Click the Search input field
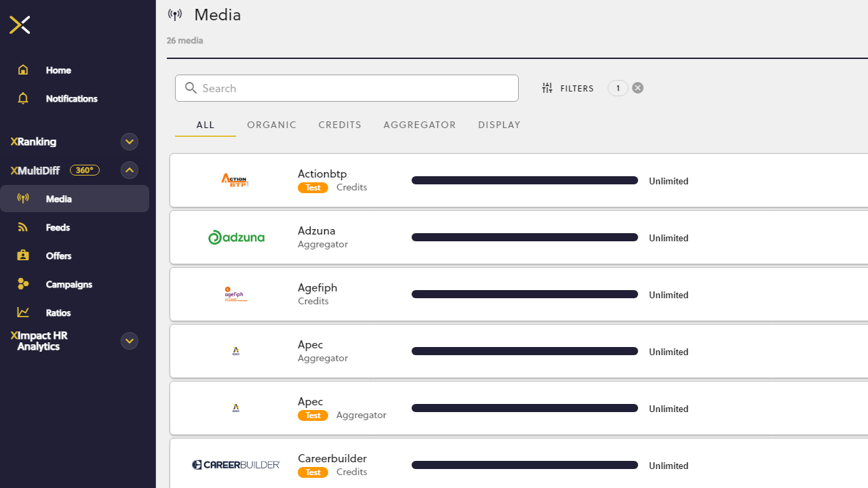 pos(347,88)
